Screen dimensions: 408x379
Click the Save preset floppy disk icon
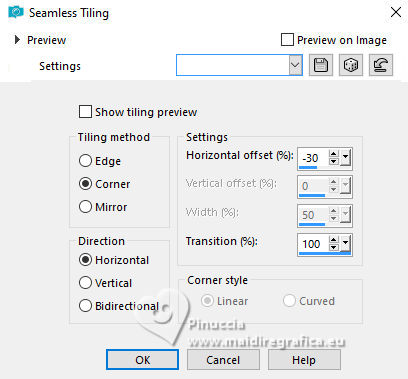(x=321, y=65)
